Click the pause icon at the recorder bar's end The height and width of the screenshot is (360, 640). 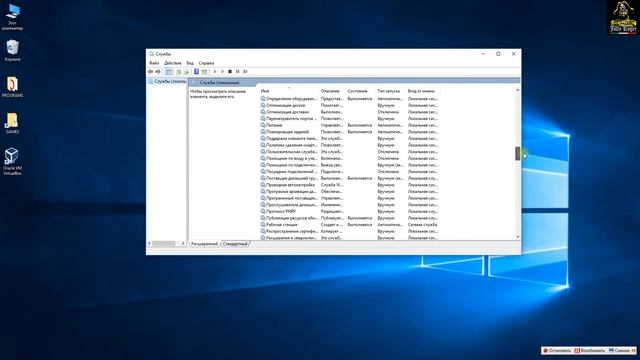[x=633, y=351]
